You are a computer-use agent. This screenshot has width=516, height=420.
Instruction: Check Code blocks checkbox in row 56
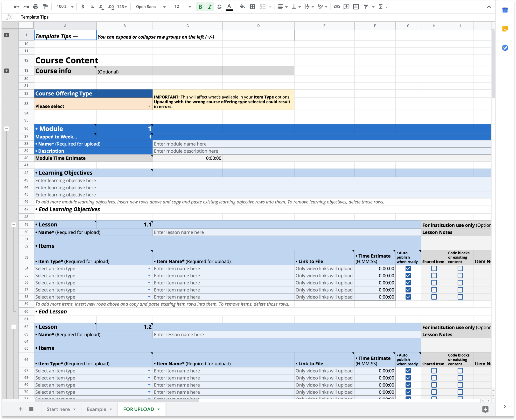pos(460,283)
